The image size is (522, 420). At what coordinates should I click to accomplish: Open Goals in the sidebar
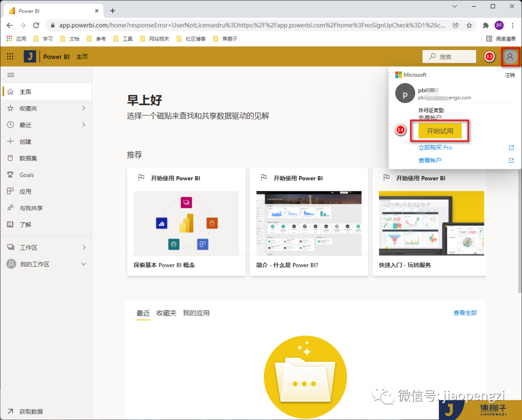pos(46,175)
